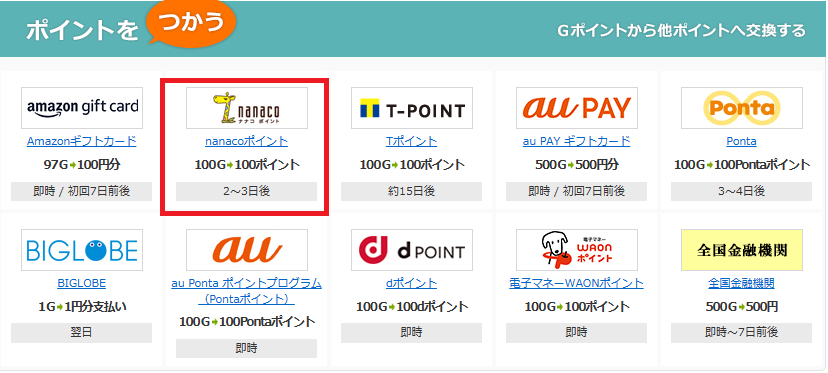Open the nanacoポイント link
Screen dimensions: 828x373
coord(247,141)
